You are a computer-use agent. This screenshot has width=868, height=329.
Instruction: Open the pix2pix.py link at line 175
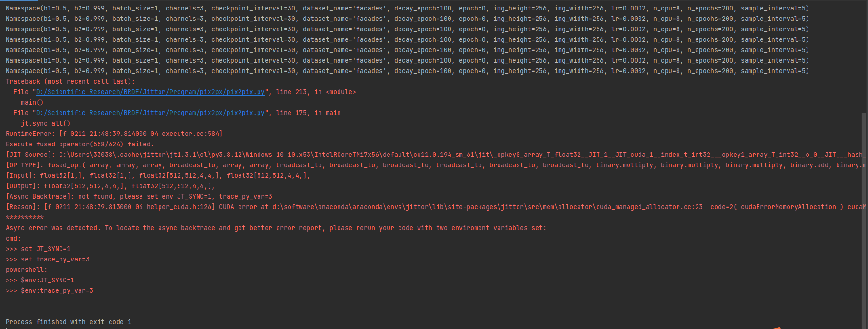tap(150, 113)
